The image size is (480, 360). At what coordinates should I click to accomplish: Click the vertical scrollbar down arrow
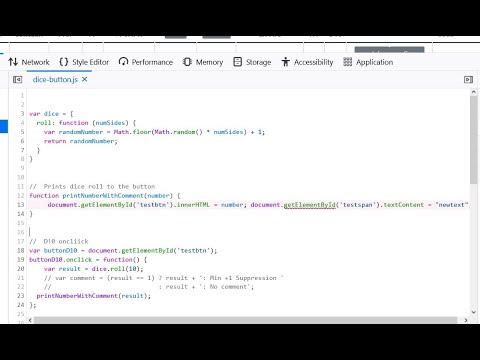[x=474, y=312]
